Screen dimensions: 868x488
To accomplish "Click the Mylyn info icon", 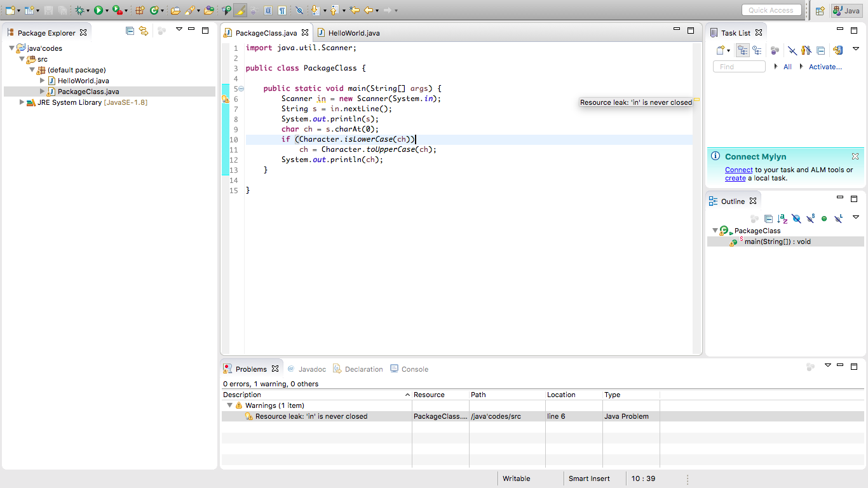I will [x=715, y=156].
